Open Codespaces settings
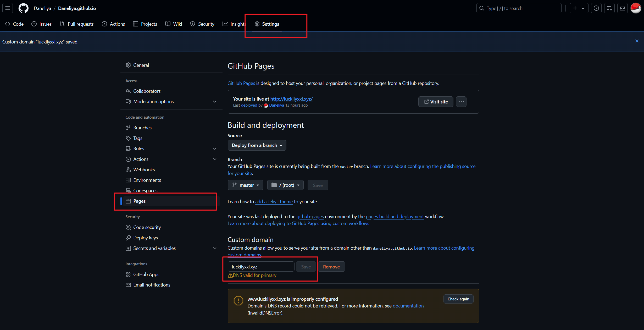Image resolution: width=644 pixels, height=330 pixels. pos(171,190)
